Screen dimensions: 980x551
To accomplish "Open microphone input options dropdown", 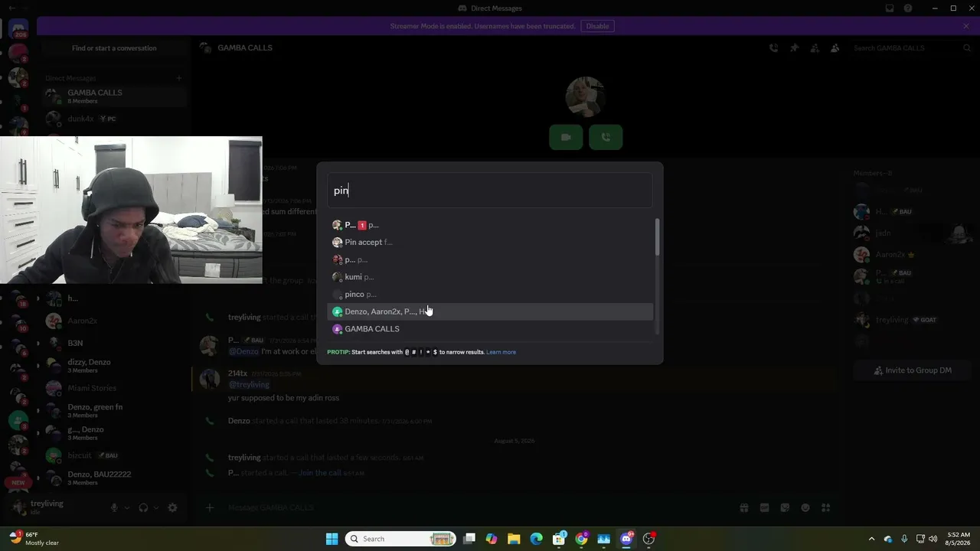I will 127,507.
